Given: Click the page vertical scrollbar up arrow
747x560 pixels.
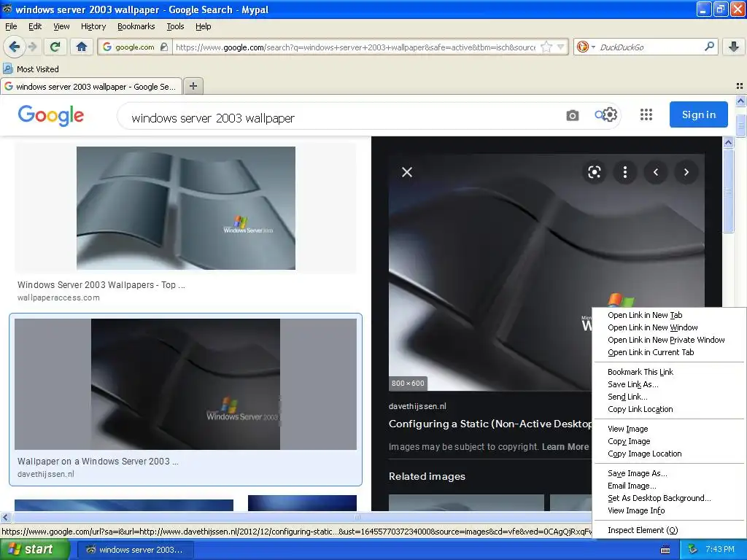Looking at the screenshot, I should [741, 101].
